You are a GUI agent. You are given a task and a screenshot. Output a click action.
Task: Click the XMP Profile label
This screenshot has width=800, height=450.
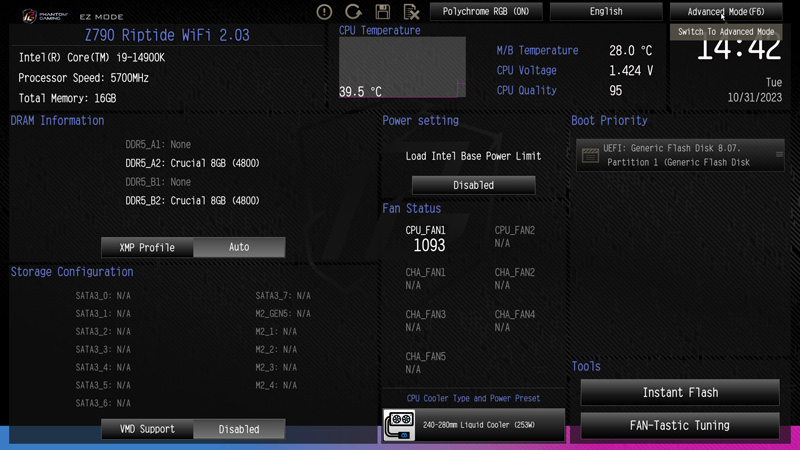tap(147, 247)
